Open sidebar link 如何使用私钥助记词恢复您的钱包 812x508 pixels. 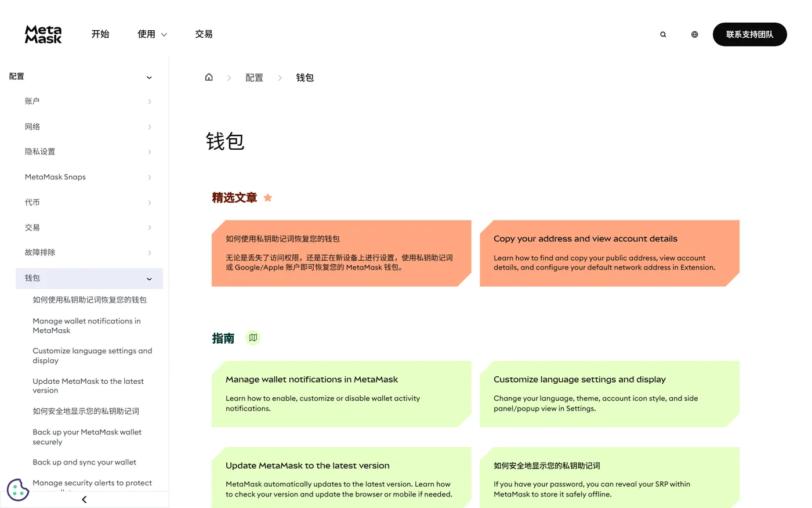90,300
